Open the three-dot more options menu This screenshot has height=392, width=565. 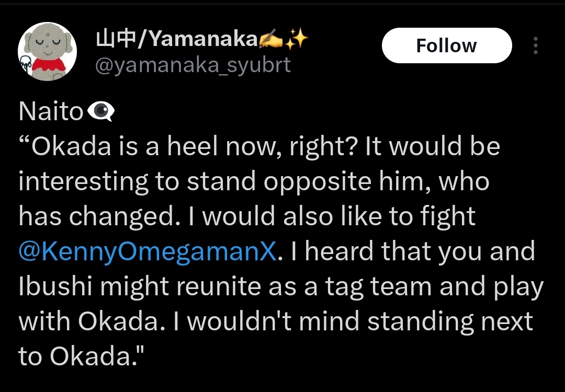coord(535,46)
